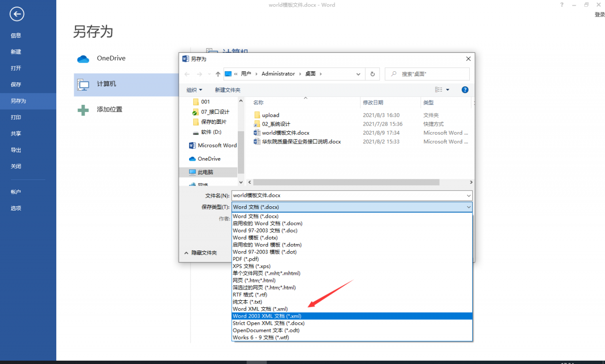Pick Word 模板 (*.dotx) file type
This screenshot has height=364, width=605.
click(352, 238)
